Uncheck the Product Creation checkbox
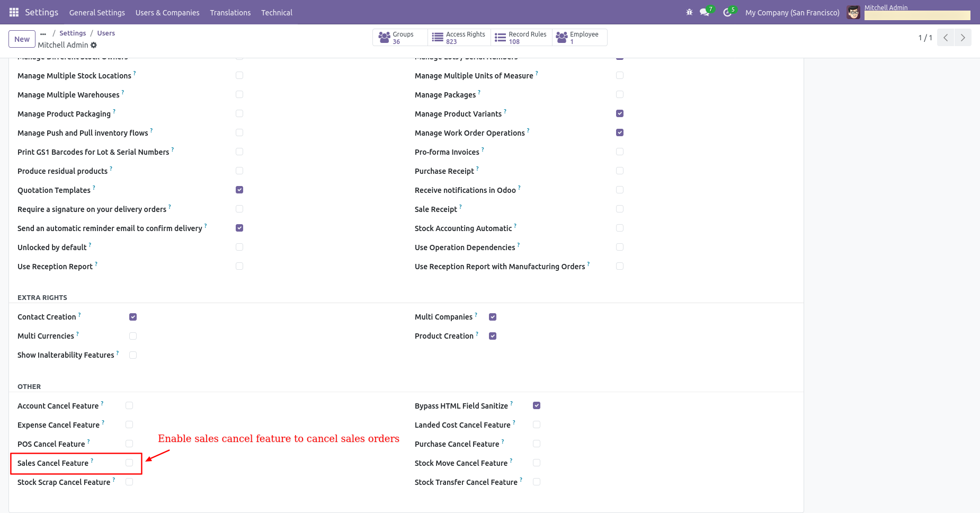Screen dimensions: 980x513 pos(493,336)
